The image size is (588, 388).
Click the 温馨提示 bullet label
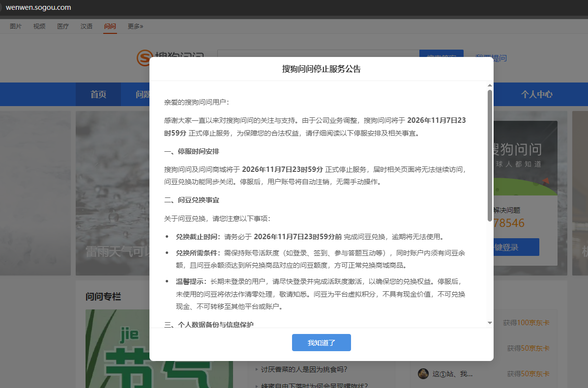(x=191, y=281)
